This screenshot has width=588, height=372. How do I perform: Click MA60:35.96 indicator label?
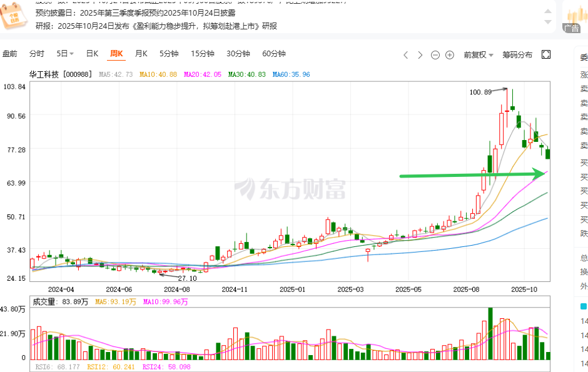291,74
